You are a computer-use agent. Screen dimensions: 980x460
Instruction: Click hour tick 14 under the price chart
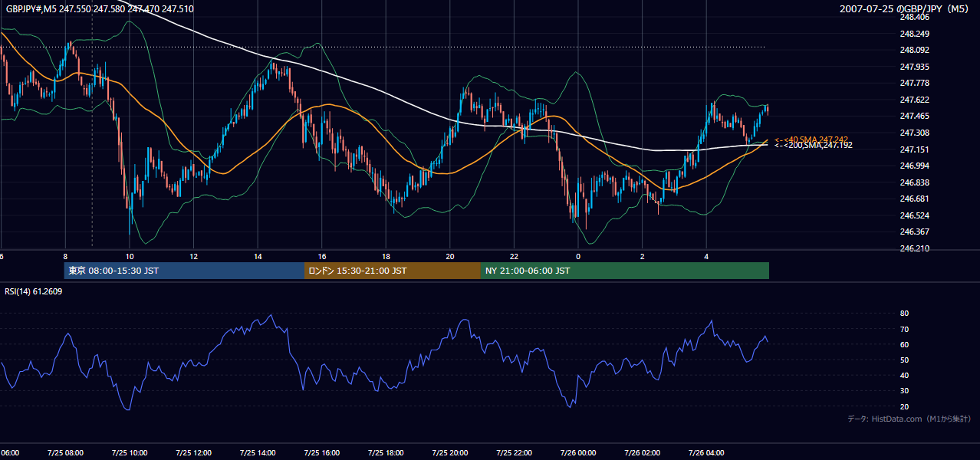258,256
